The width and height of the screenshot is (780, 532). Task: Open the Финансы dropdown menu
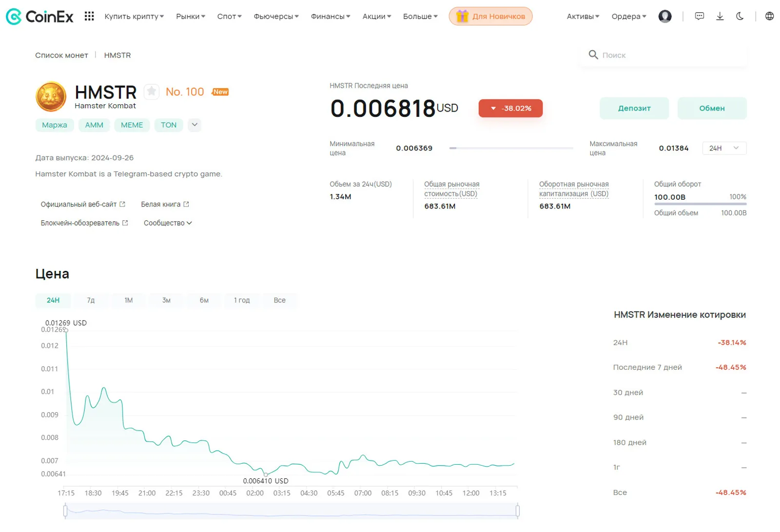coord(331,17)
